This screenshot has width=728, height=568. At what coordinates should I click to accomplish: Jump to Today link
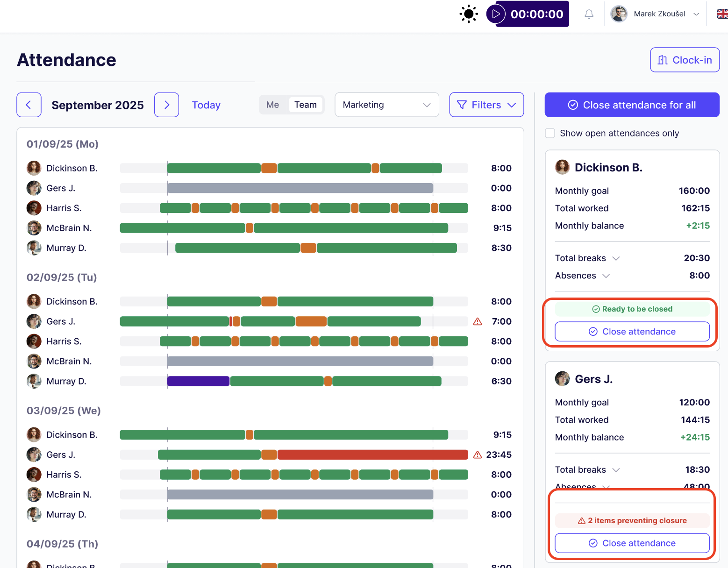coord(206,105)
